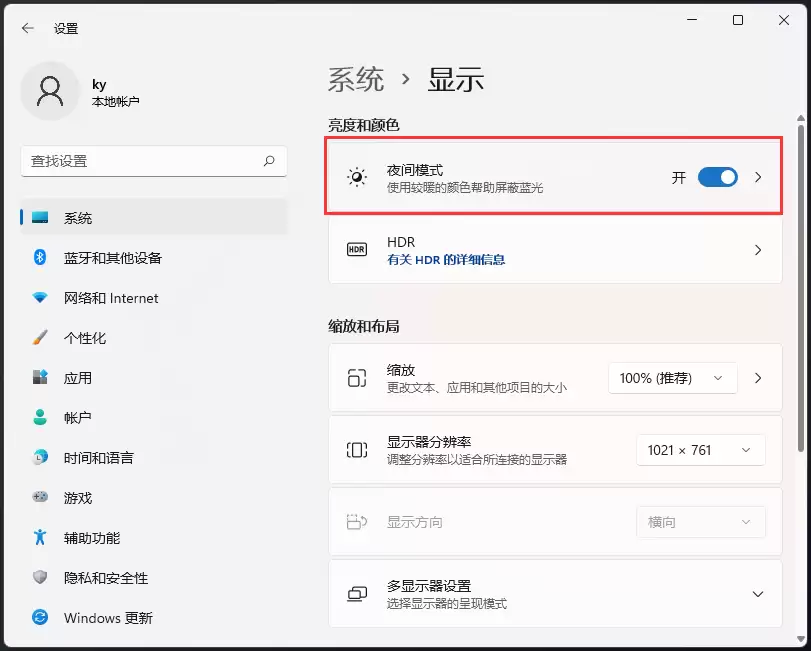This screenshot has width=811, height=651.
Task: Select 隐私和安全性 in sidebar
Action: tap(106, 578)
